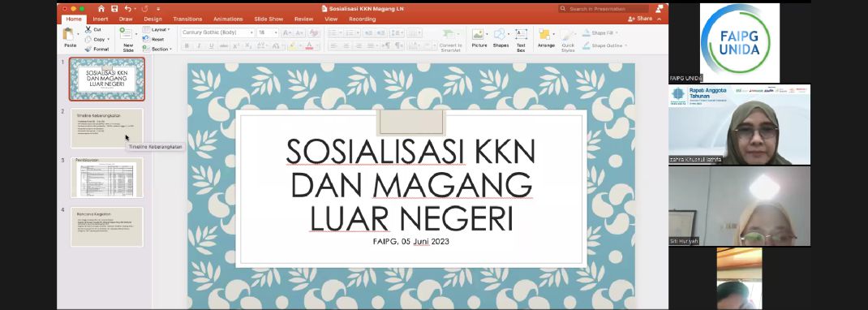This screenshot has height=310, width=868.
Task: Toggle Italic formatting
Action: click(199, 46)
